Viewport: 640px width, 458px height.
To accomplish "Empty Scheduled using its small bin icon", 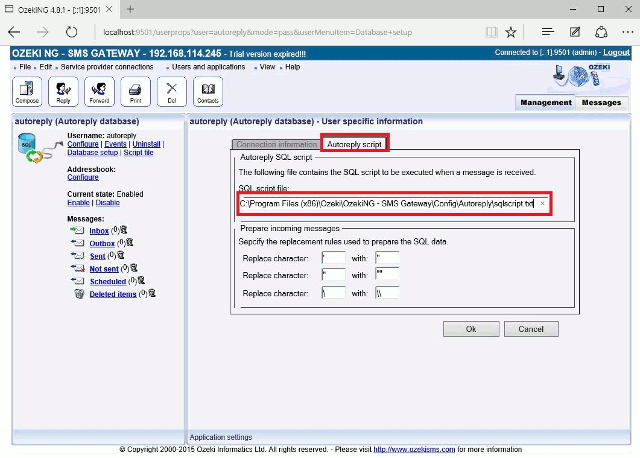I will 141,280.
